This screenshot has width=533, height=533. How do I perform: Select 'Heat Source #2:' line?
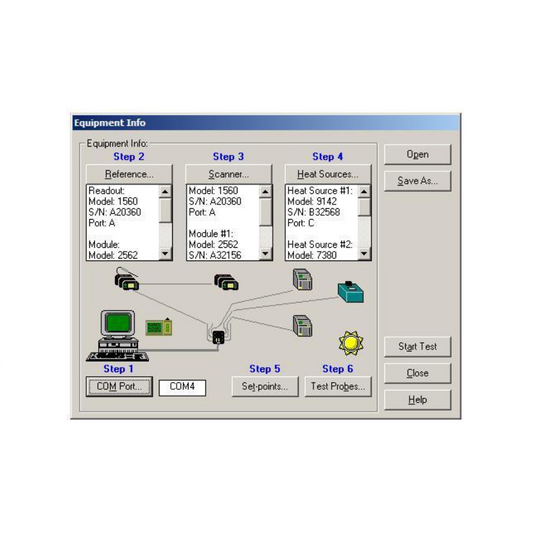pyautogui.click(x=320, y=245)
